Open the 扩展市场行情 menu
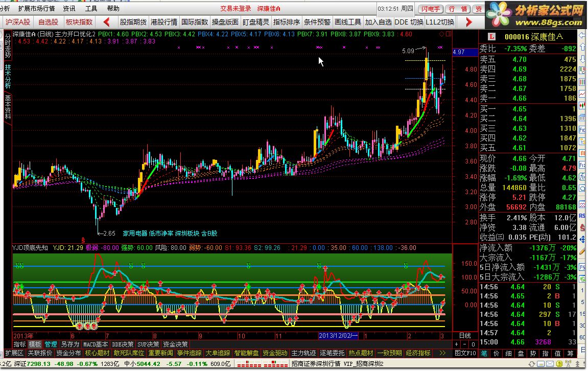Viewport: 588px width, 371px height. pyautogui.click(x=36, y=8)
